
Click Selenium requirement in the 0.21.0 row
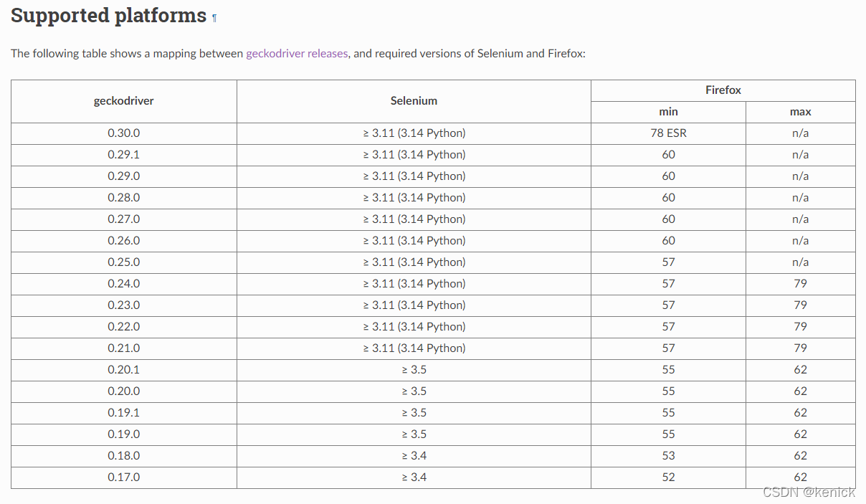[414, 348]
